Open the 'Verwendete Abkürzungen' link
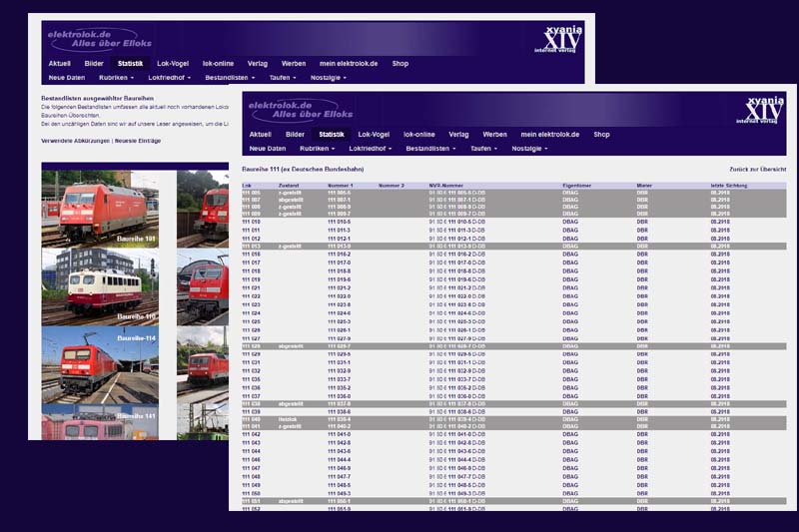Screen dimensions: 799x532 75,141
